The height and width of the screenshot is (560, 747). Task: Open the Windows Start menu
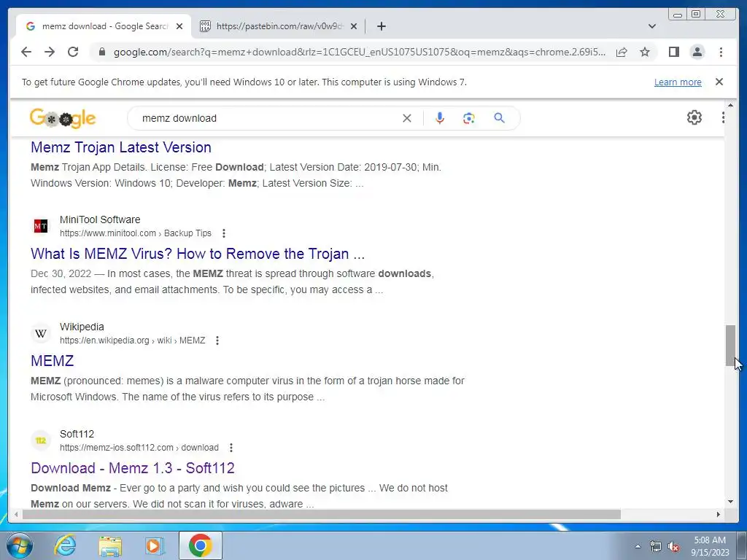point(19,545)
